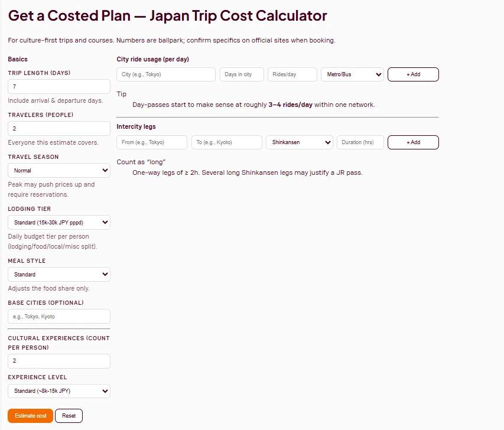Click the City name input field
The image size is (504, 430).
click(x=165, y=74)
